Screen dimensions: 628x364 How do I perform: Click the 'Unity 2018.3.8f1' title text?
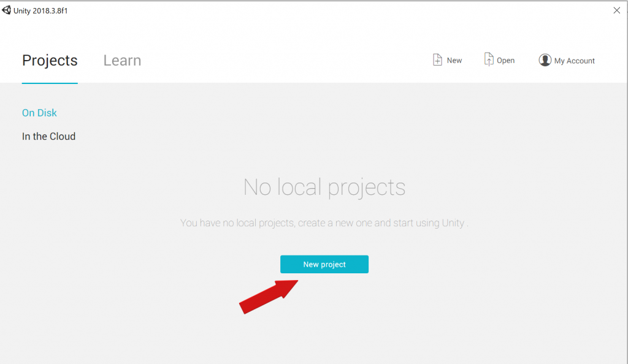pyautogui.click(x=40, y=11)
